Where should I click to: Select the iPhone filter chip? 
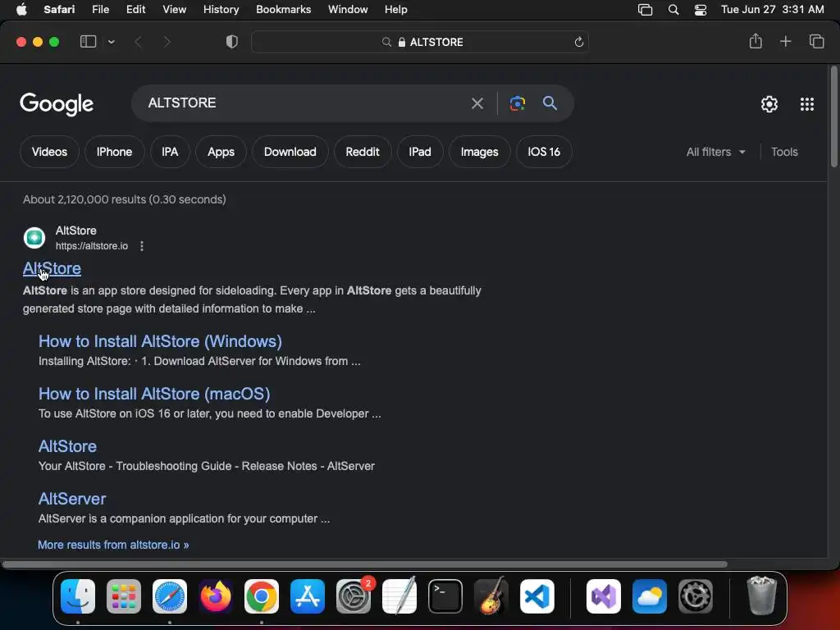(114, 152)
